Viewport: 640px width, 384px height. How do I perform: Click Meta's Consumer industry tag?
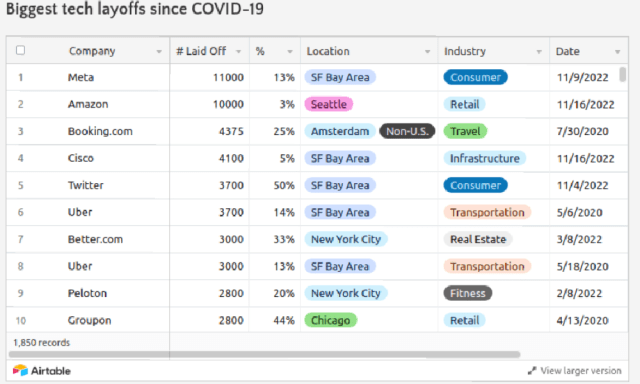(476, 77)
